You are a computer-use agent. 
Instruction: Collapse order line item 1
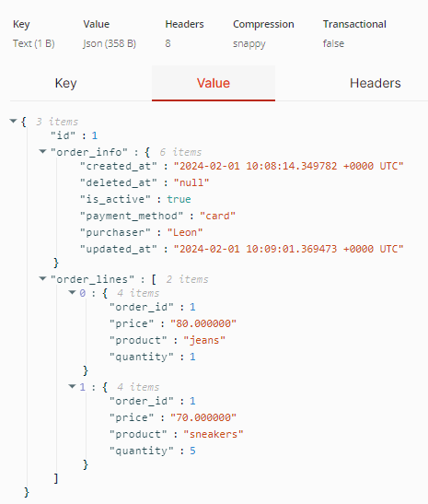click(72, 386)
